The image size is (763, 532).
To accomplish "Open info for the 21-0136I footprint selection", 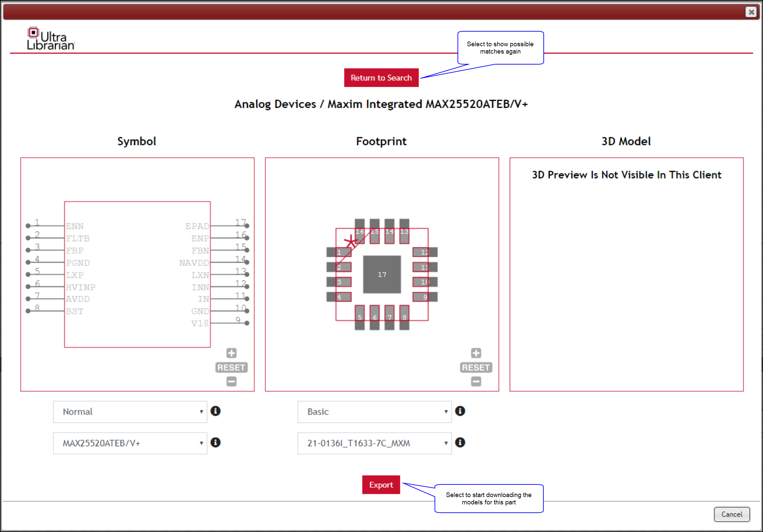I will (x=461, y=443).
